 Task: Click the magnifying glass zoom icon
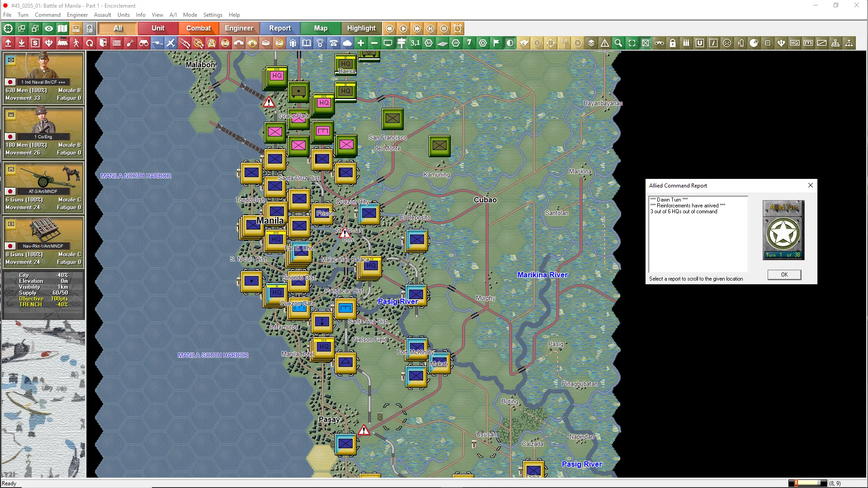pyautogui.click(x=618, y=43)
